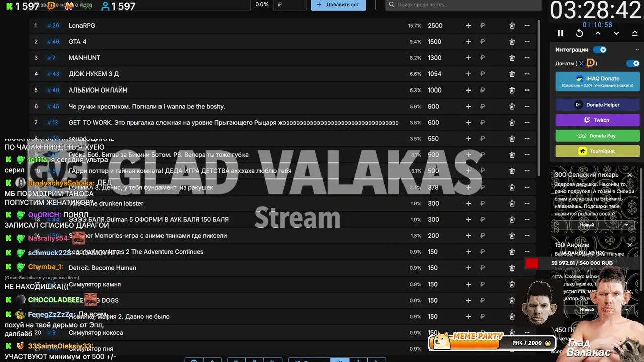Click ruble icon on i wanna be the boshy row
This screenshot has height=362, width=644.
[x=482, y=106]
